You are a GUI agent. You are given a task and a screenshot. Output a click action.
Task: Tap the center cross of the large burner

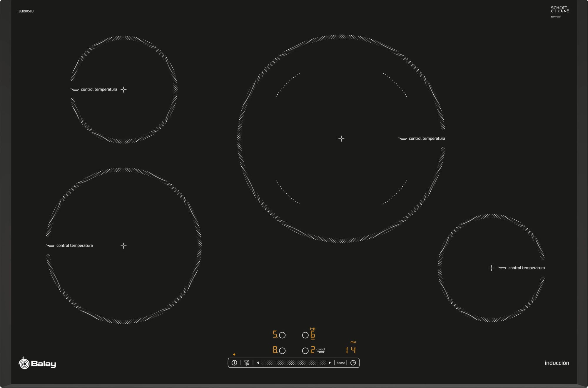(341, 138)
